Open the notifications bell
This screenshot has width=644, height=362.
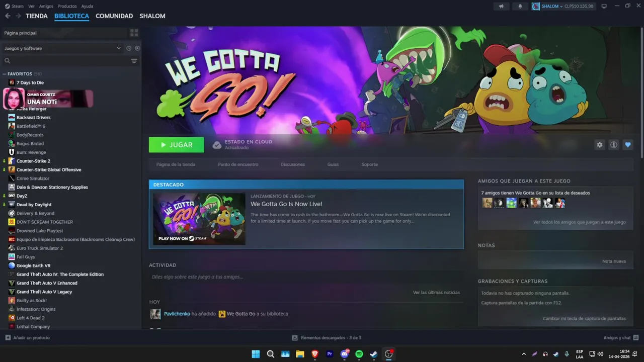coord(520,6)
